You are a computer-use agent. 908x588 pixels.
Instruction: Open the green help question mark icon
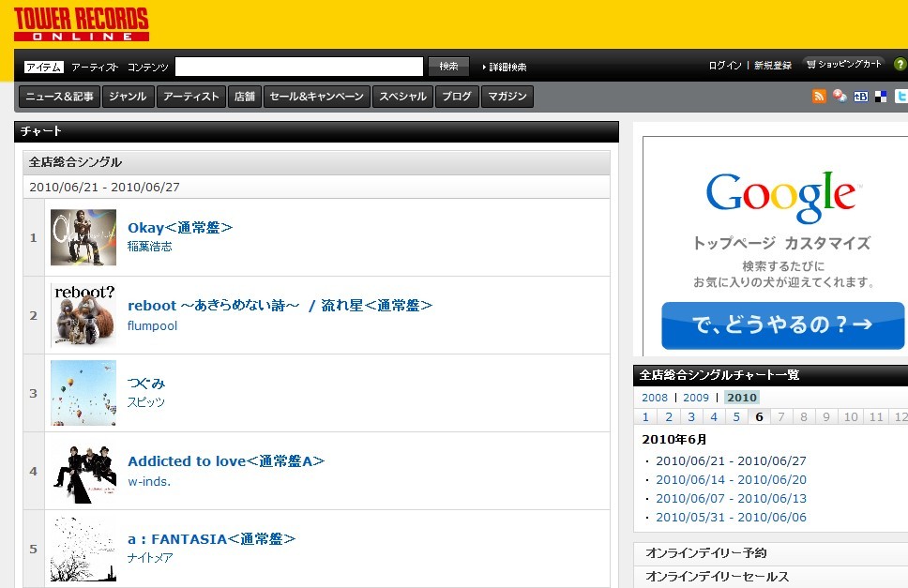pyautogui.click(x=900, y=65)
